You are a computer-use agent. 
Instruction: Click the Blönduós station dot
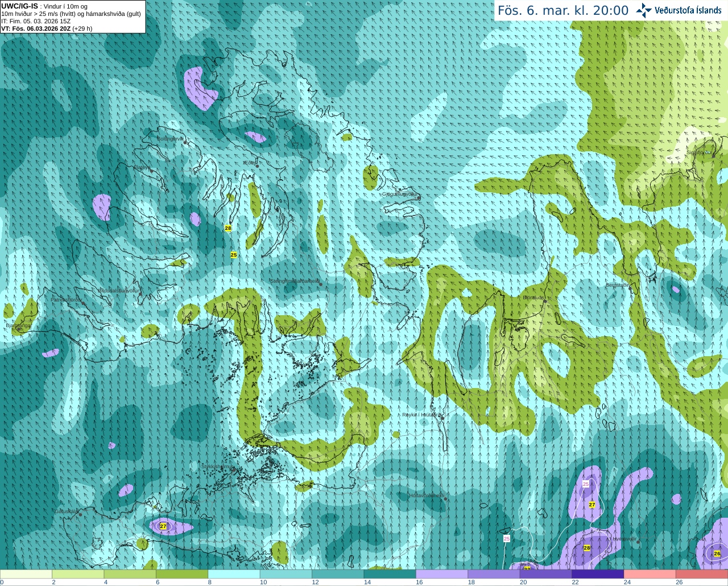coord(545,302)
